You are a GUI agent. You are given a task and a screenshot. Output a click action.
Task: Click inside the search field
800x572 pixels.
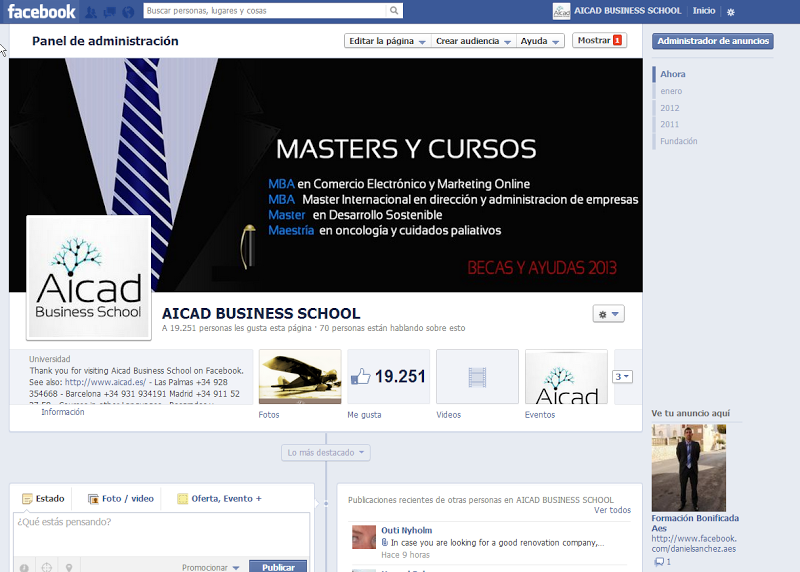pyautogui.click(x=265, y=11)
